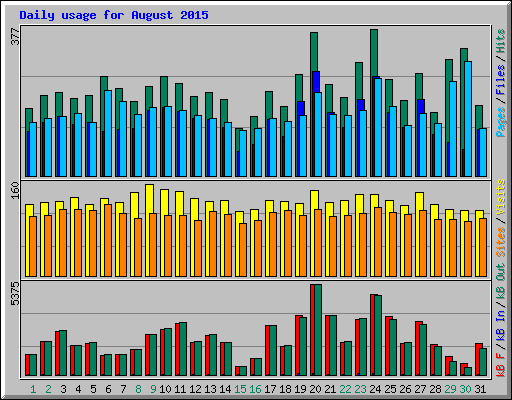Click day label 17 on the x-axis

[x=270, y=389]
